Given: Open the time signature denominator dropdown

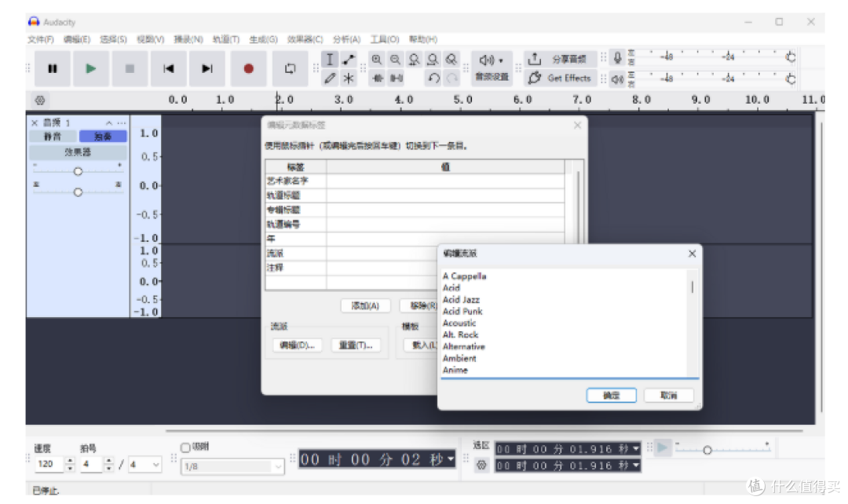Looking at the screenshot, I should (x=145, y=465).
